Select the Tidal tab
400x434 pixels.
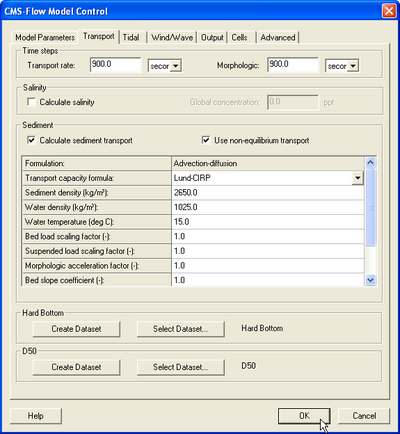[x=131, y=38]
